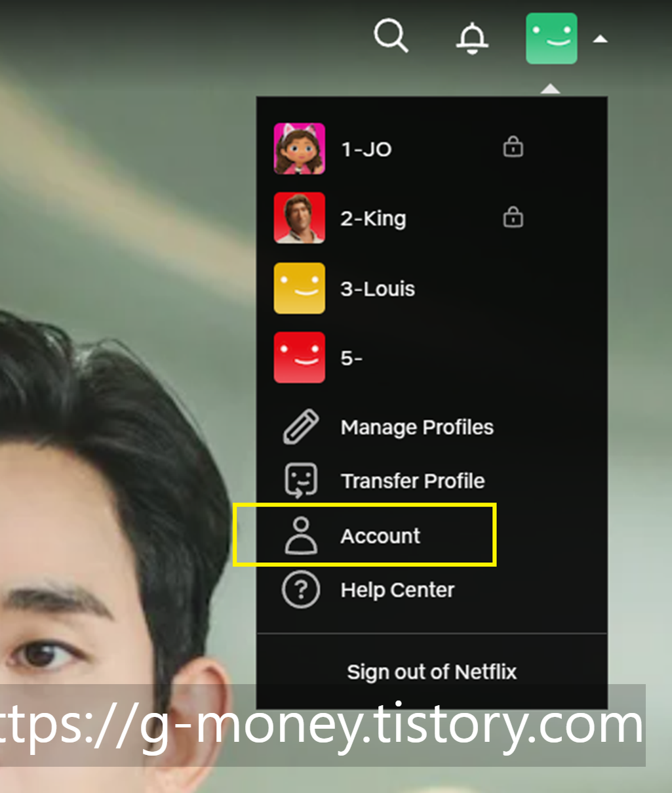Sign out of Netflix
Screen dimensions: 672x793
tap(432, 672)
